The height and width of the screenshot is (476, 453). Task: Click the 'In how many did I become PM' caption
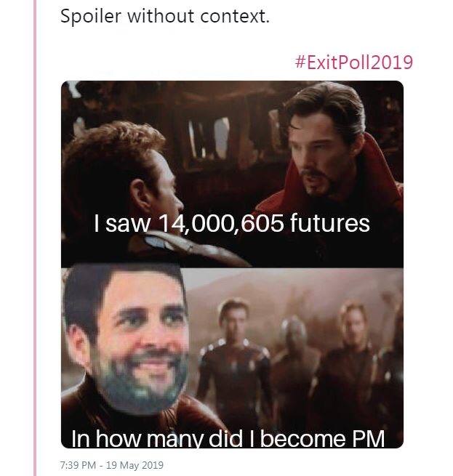coord(228,439)
